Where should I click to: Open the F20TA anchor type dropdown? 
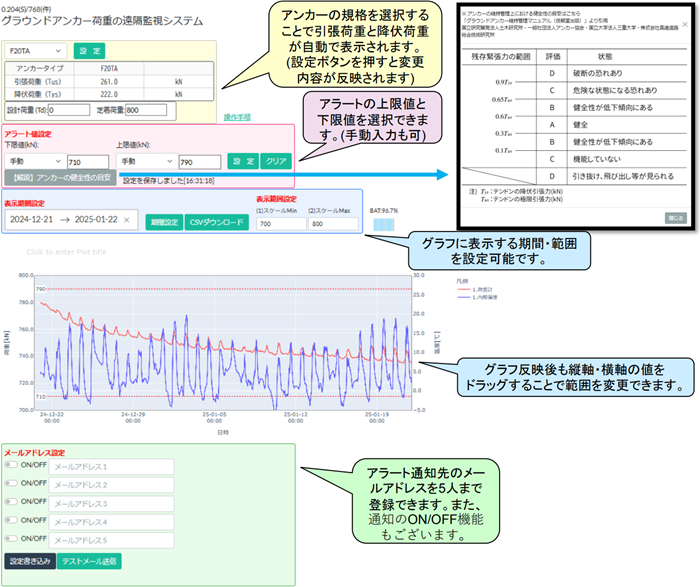pyautogui.click(x=36, y=49)
